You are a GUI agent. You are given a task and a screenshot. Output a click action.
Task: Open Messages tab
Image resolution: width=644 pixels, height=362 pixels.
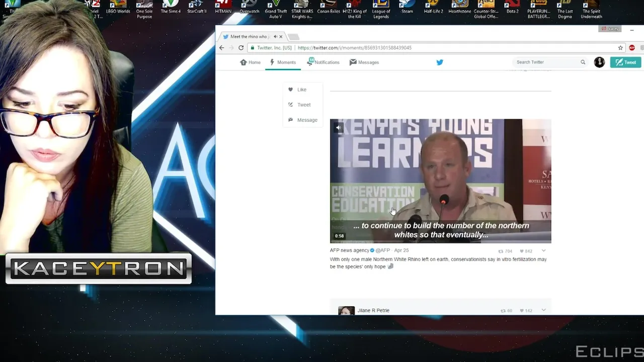coord(364,62)
